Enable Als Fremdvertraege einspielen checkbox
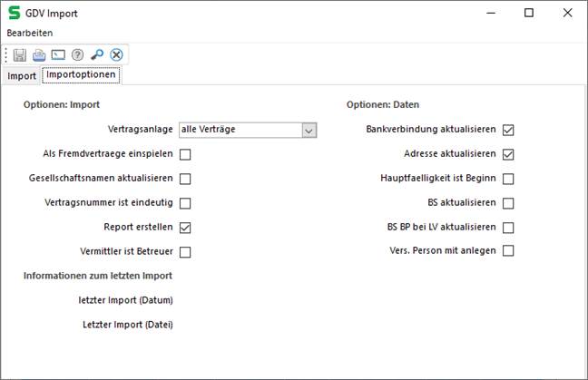 (x=185, y=154)
